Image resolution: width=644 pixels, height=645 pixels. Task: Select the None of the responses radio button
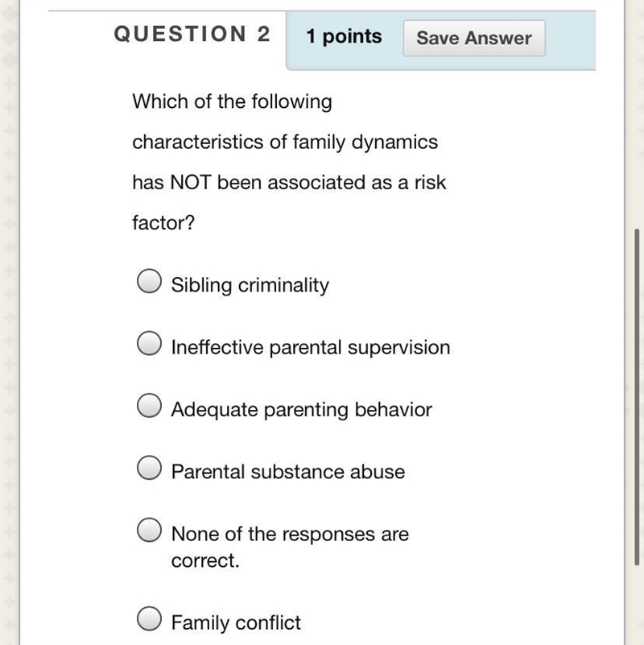click(x=149, y=530)
